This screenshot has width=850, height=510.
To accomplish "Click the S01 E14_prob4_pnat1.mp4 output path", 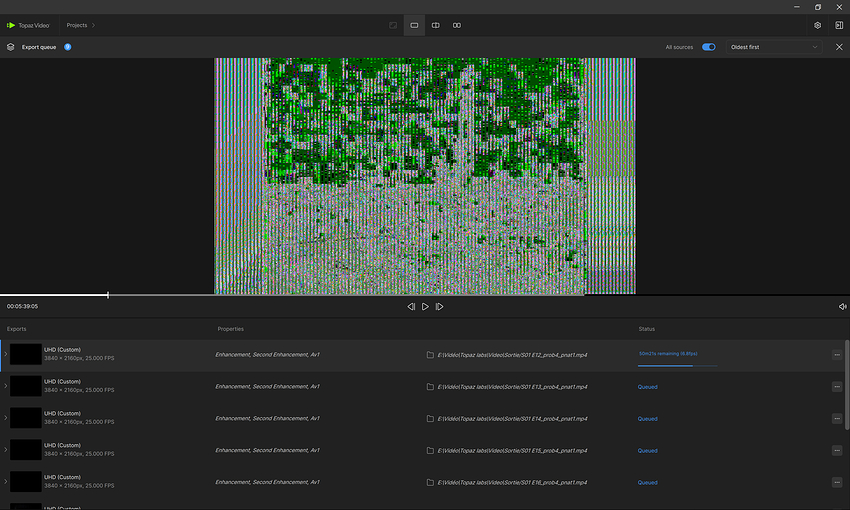I will tap(512, 418).
